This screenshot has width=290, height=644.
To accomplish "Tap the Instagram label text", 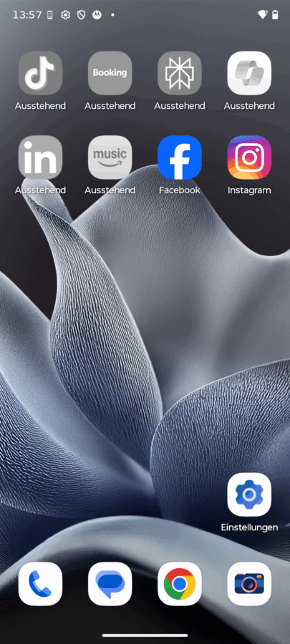I will [249, 190].
